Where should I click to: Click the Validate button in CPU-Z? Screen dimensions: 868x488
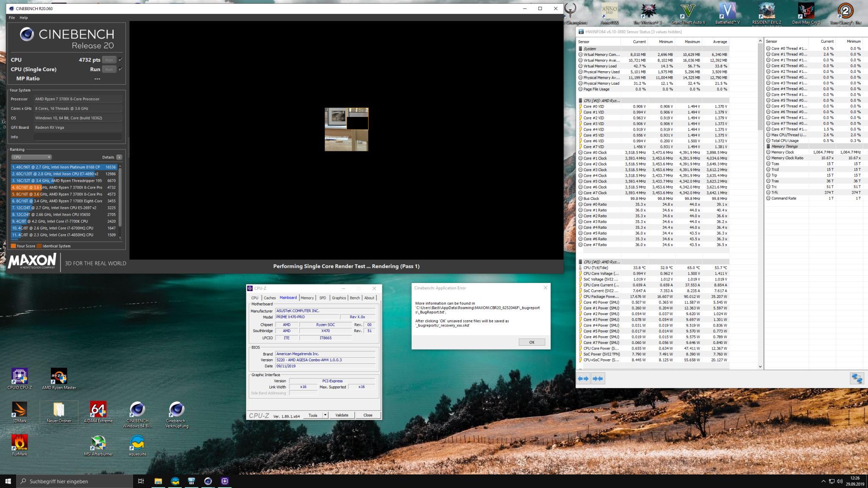[342, 415]
